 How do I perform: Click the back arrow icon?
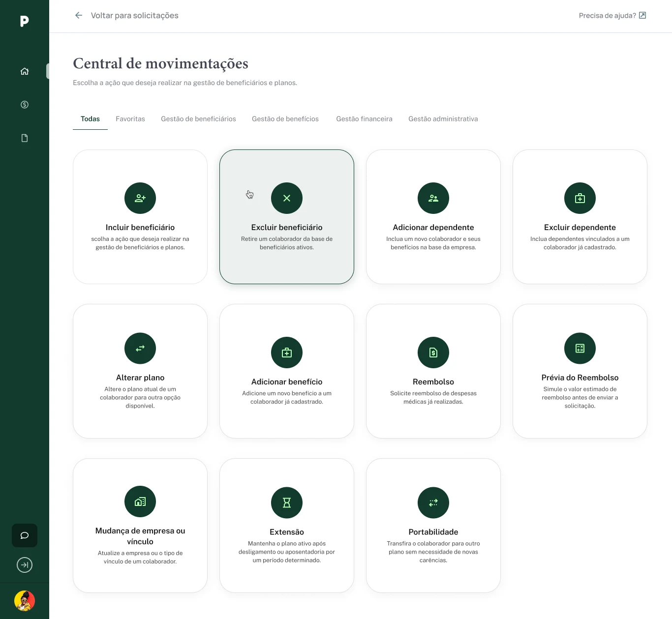point(79,15)
